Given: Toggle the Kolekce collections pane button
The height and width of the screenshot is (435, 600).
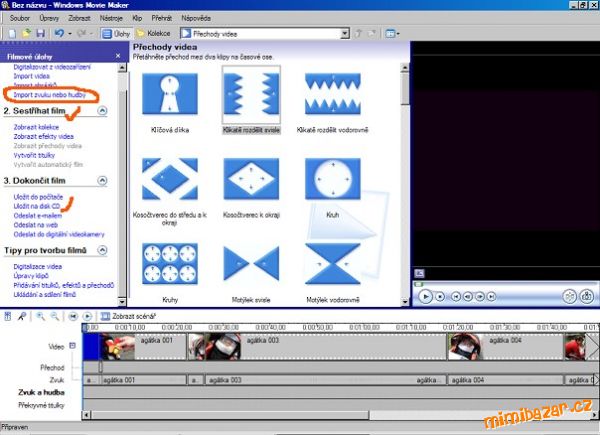Looking at the screenshot, I should coord(160,33).
